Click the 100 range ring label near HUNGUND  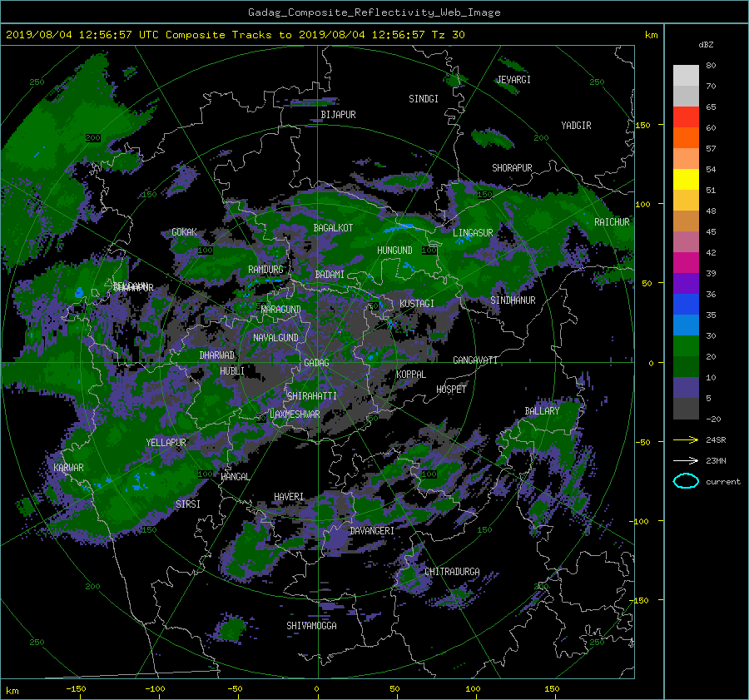pos(429,251)
